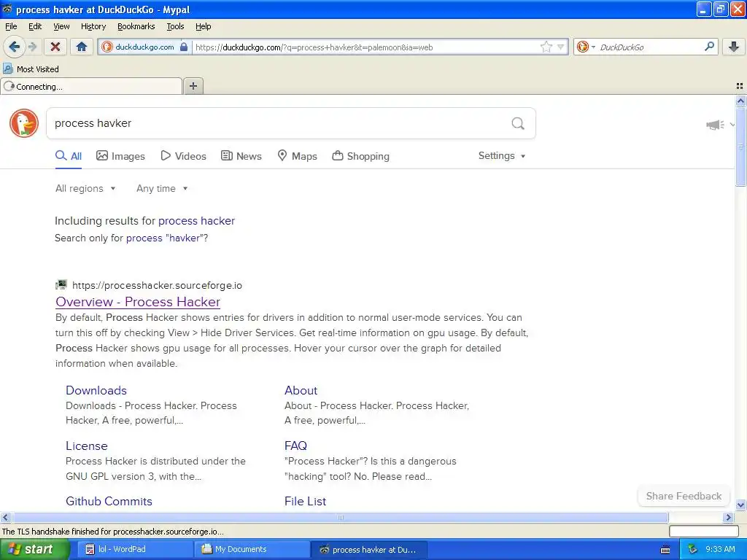Open a new tab with the plus button
Screen dimensions: 747x560
point(193,86)
